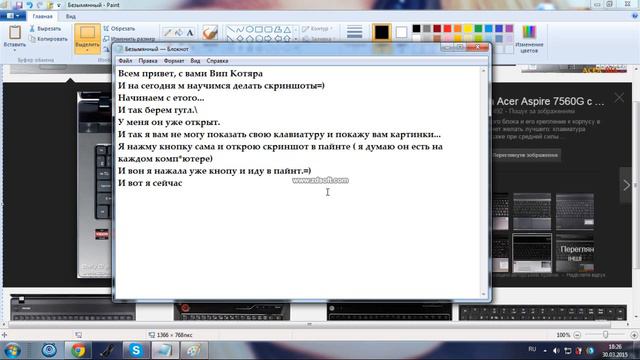Click the Выделить selection tool
Viewport: 640px width, 360px height.
87,38
